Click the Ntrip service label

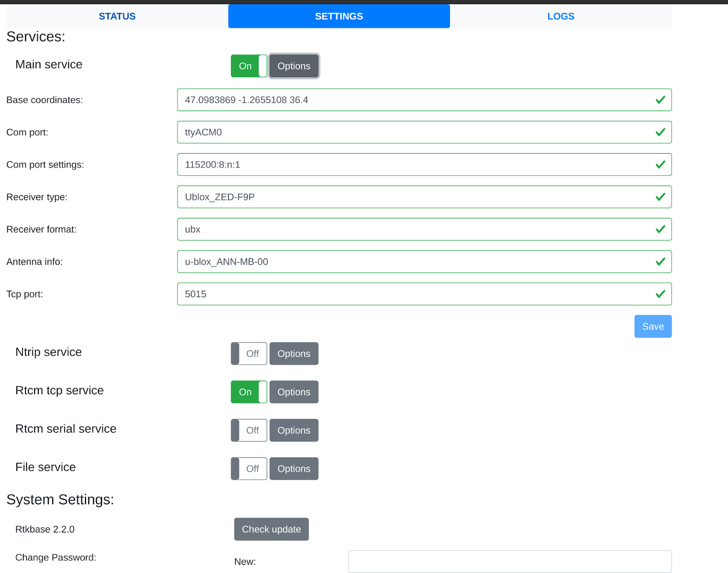(49, 352)
